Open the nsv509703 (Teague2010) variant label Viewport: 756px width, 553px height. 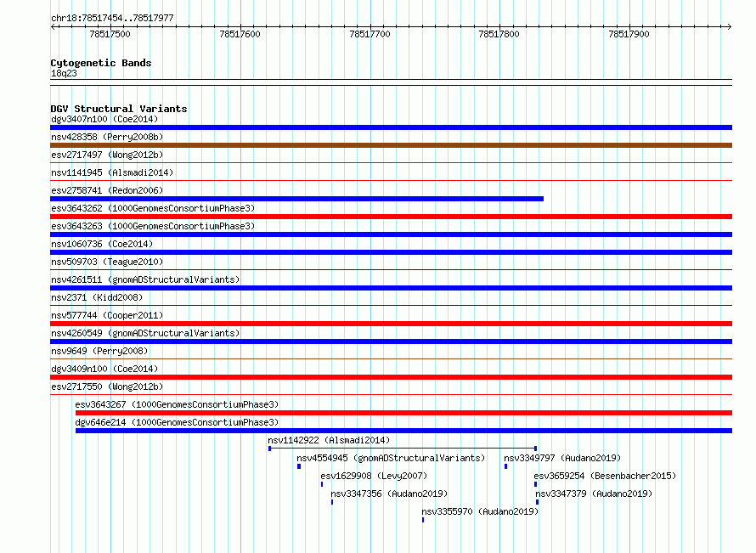tap(107, 262)
